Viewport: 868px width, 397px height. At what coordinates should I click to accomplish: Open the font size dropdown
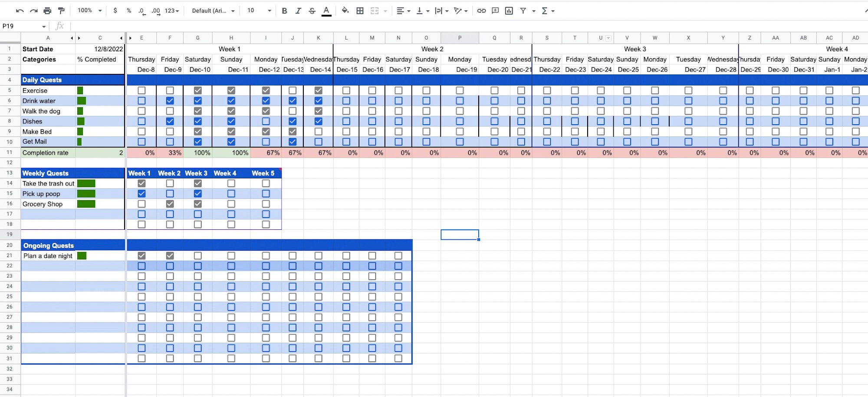point(258,10)
